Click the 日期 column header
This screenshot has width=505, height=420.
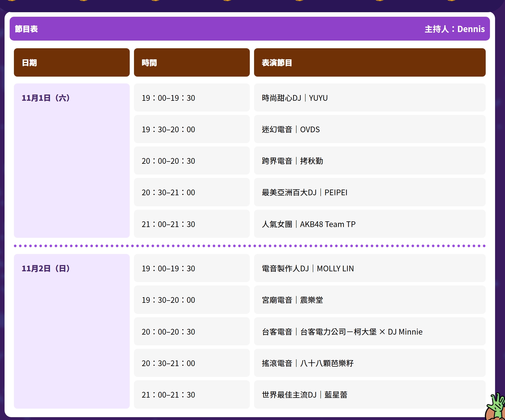pyautogui.click(x=72, y=62)
